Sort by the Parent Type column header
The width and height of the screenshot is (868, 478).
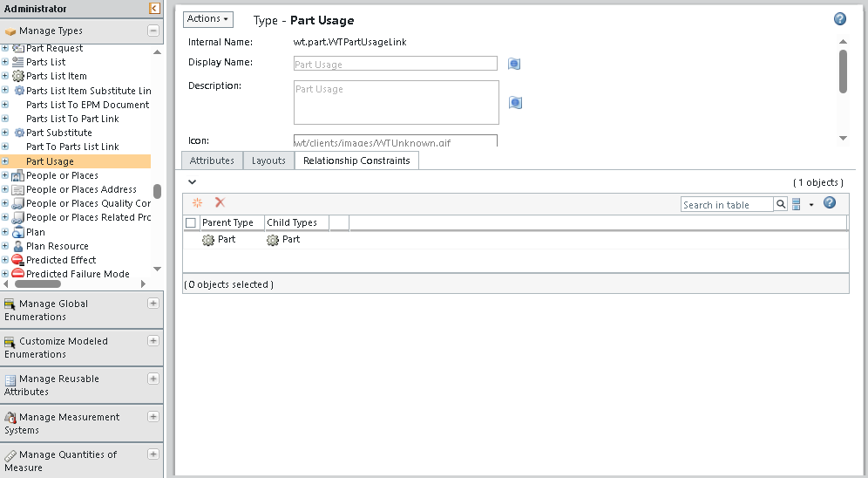227,223
